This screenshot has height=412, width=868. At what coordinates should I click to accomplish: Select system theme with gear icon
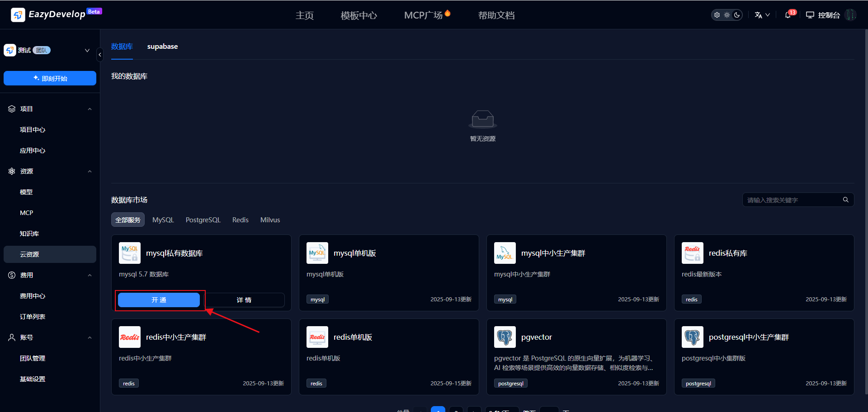[x=717, y=15]
